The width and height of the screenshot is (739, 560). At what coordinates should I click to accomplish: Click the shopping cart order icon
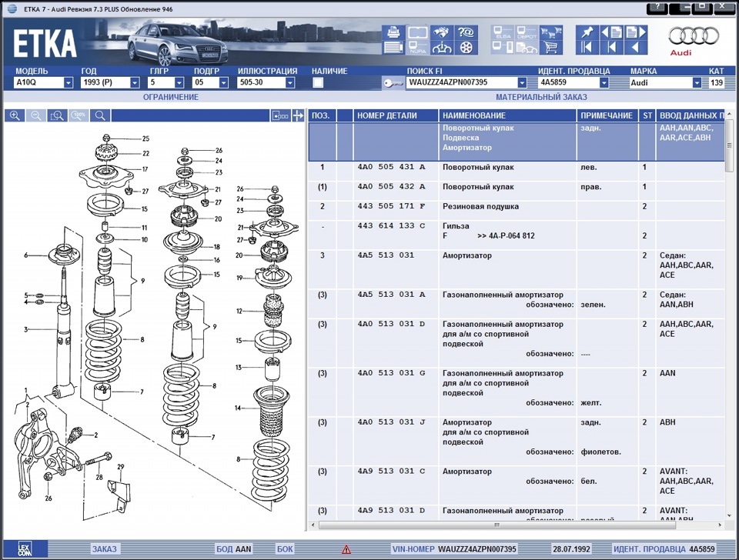click(550, 47)
